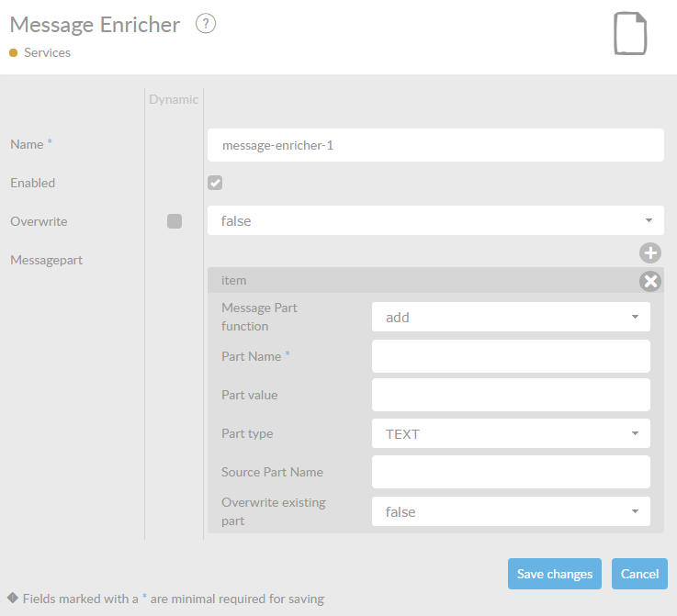Click the Dynamic column header
Viewport: 677px width, 616px height.
tap(174, 99)
